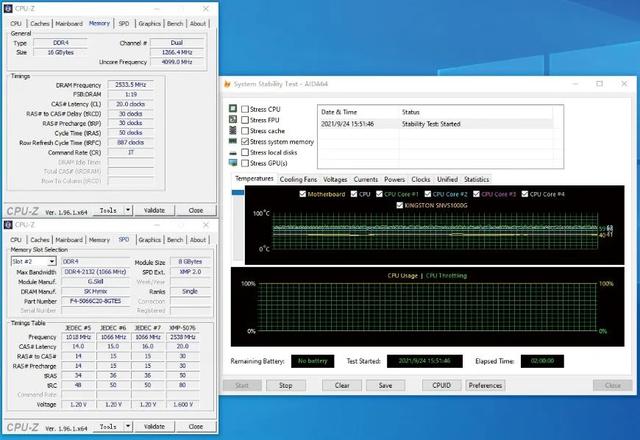Click the local disks drive icon

click(233, 152)
